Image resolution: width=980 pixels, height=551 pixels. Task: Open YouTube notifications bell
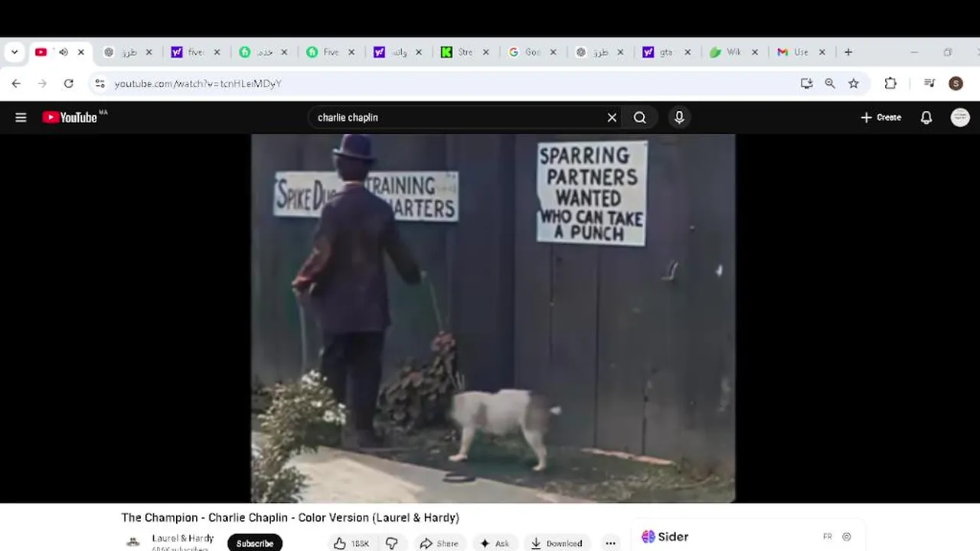click(926, 117)
